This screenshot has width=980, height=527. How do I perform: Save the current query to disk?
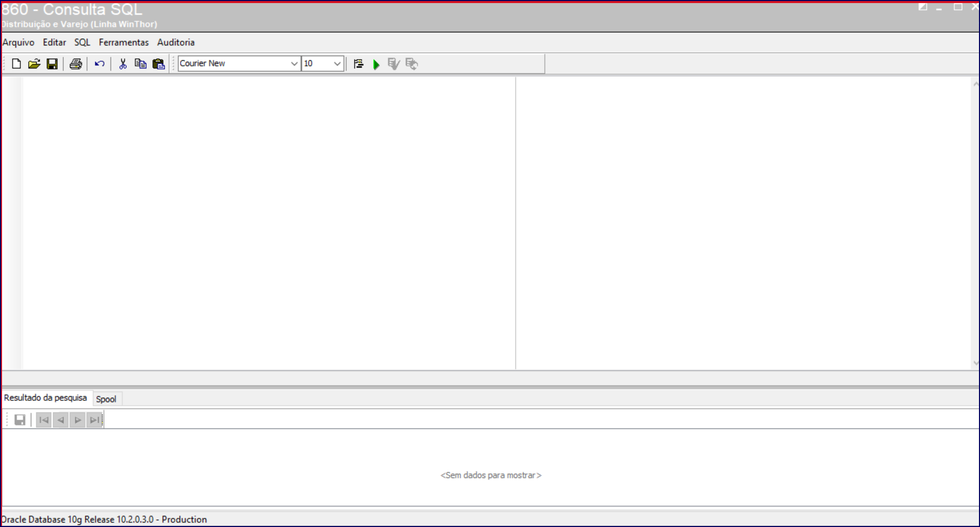tap(52, 64)
